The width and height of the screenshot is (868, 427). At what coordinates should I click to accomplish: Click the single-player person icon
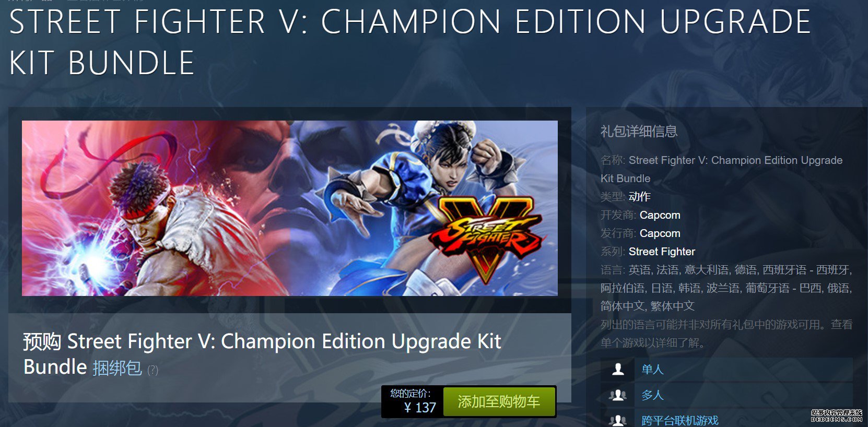click(618, 369)
